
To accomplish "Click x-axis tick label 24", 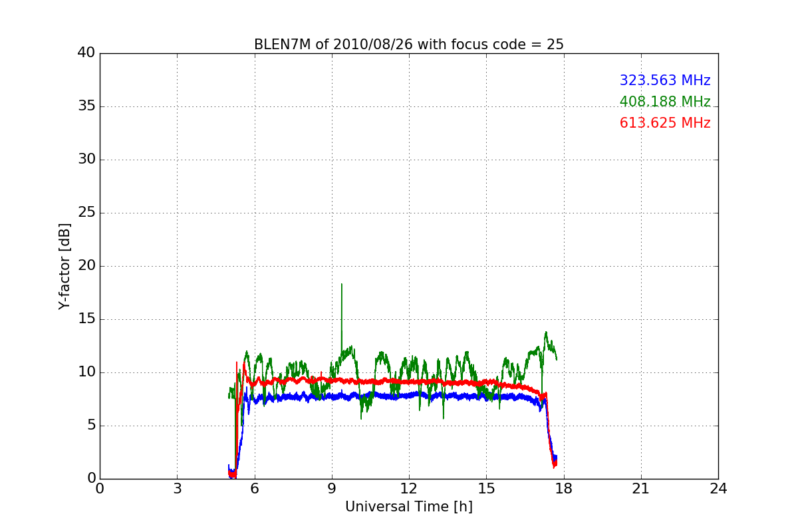I will pyautogui.click(x=718, y=488).
